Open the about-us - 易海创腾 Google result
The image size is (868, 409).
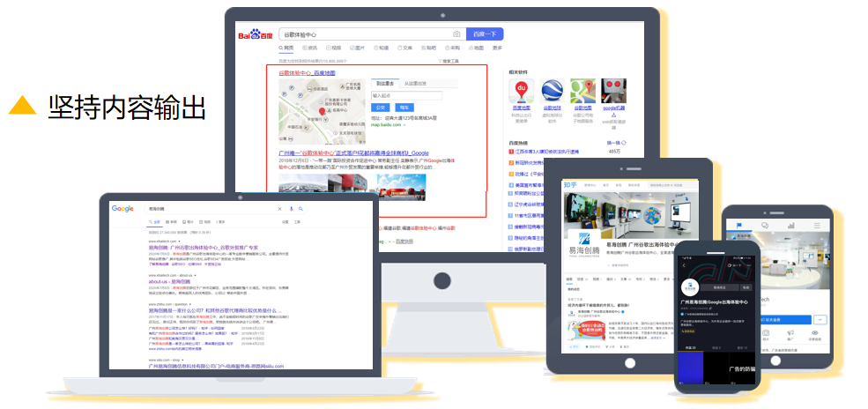(171, 282)
